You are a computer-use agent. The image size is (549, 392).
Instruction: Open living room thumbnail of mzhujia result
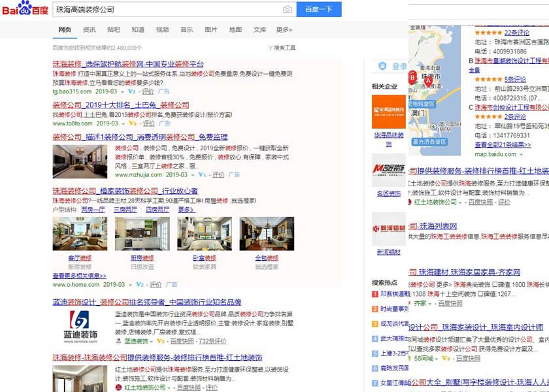(80, 162)
